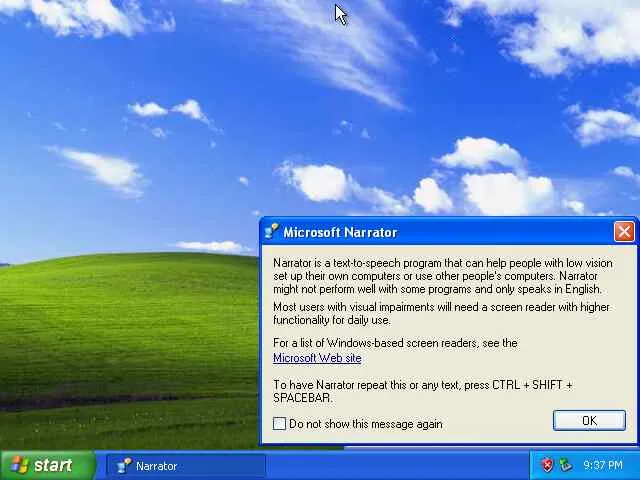The image size is (640, 480).
Task: Click the 'Narrator is a text-to-speech program' paragraph
Action: 443,276
